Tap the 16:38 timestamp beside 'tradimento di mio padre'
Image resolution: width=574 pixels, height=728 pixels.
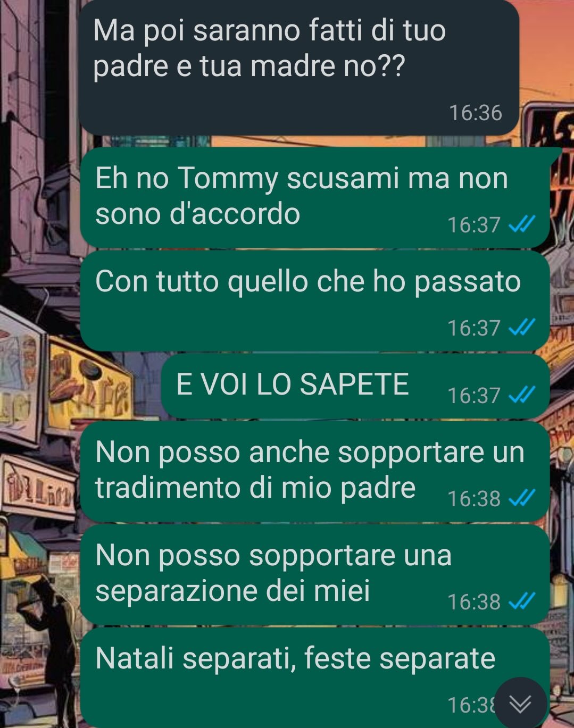click(473, 498)
